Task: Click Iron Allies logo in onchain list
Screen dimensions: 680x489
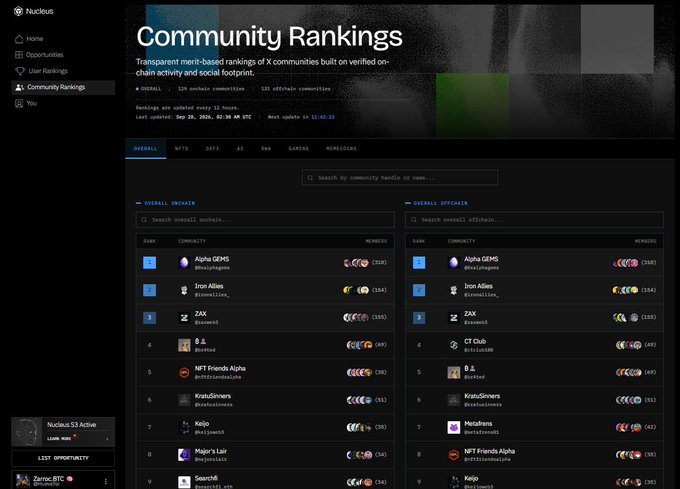Action: pos(184,290)
